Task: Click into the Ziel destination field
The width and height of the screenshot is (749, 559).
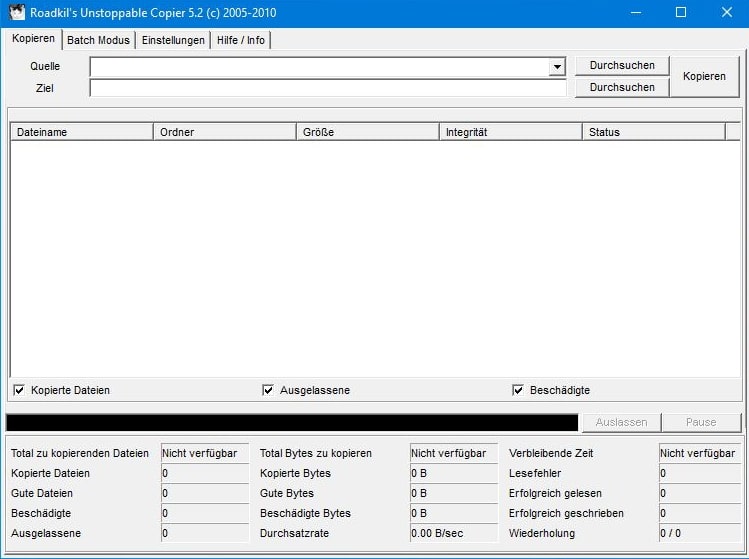Action: (x=328, y=88)
